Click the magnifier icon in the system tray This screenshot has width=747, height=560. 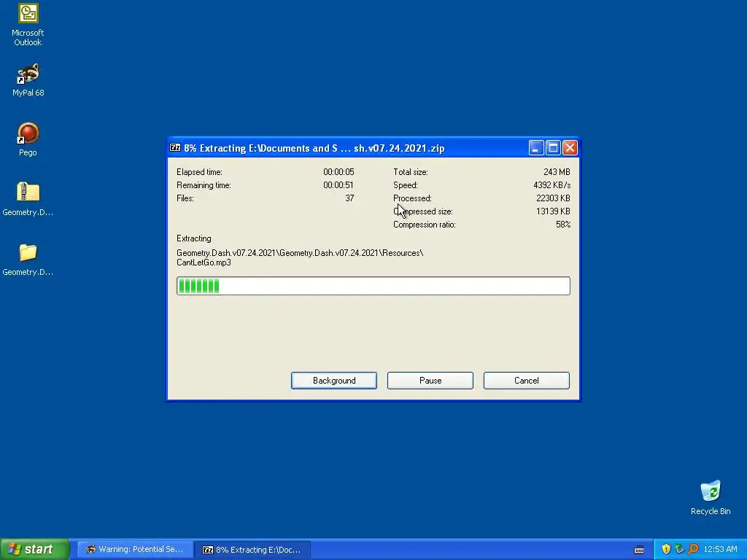point(693,549)
